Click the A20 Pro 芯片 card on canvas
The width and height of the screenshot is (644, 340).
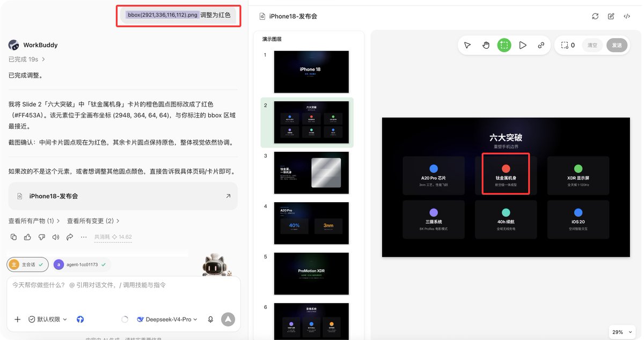point(434,175)
